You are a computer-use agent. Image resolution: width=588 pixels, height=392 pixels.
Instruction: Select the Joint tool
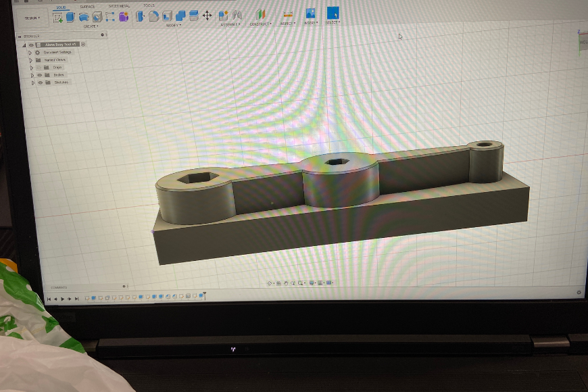[237, 15]
